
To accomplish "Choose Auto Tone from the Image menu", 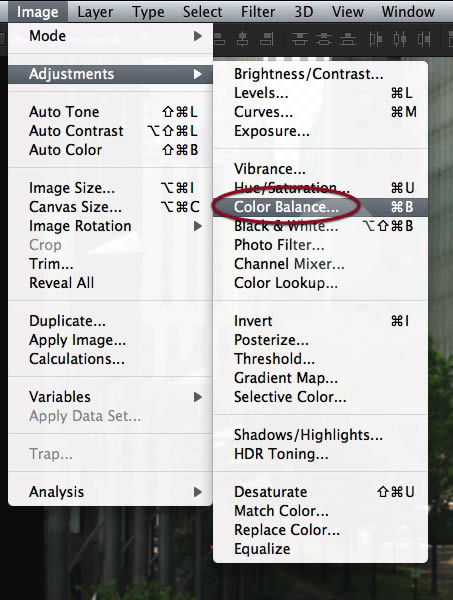I will pos(110,112).
